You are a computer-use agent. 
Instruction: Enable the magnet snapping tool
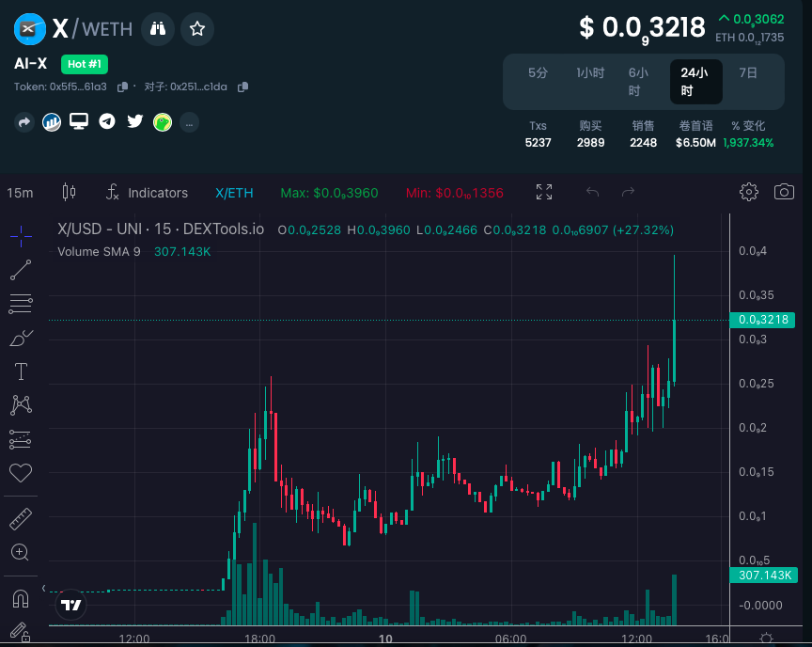21,597
